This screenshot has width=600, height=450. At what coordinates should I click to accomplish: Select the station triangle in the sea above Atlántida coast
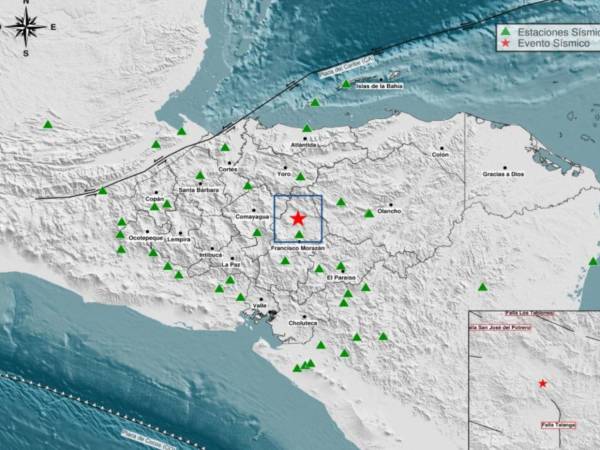click(x=315, y=102)
